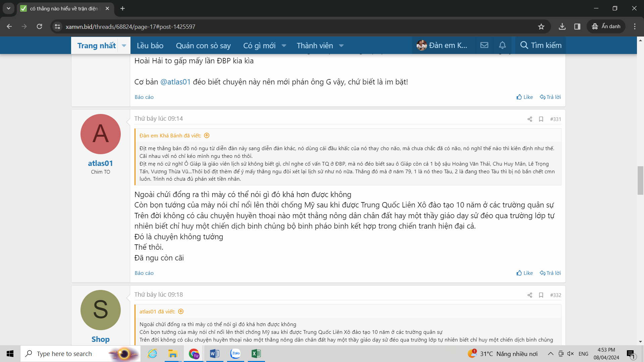
Task: Expand the Có gì mới dropdown arrow
Action: pyautogui.click(x=284, y=46)
